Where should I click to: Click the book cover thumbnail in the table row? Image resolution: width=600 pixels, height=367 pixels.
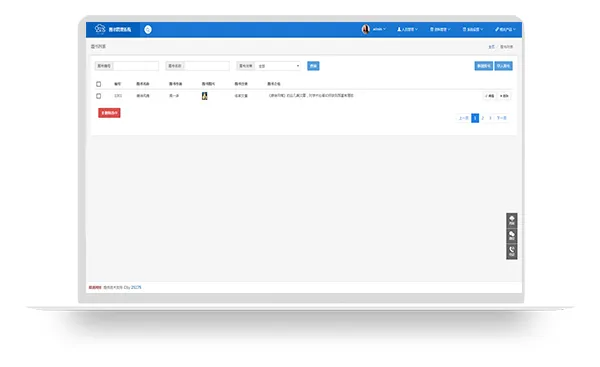coord(204,96)
